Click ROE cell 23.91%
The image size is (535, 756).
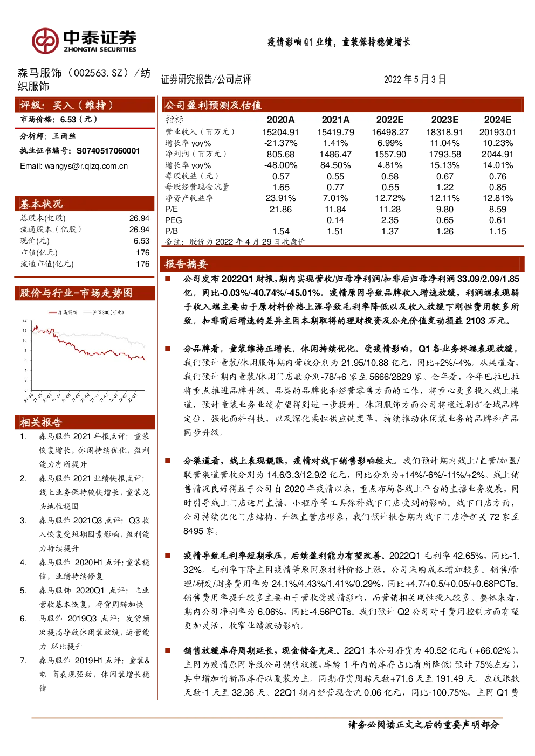click(x=281, y=198)
